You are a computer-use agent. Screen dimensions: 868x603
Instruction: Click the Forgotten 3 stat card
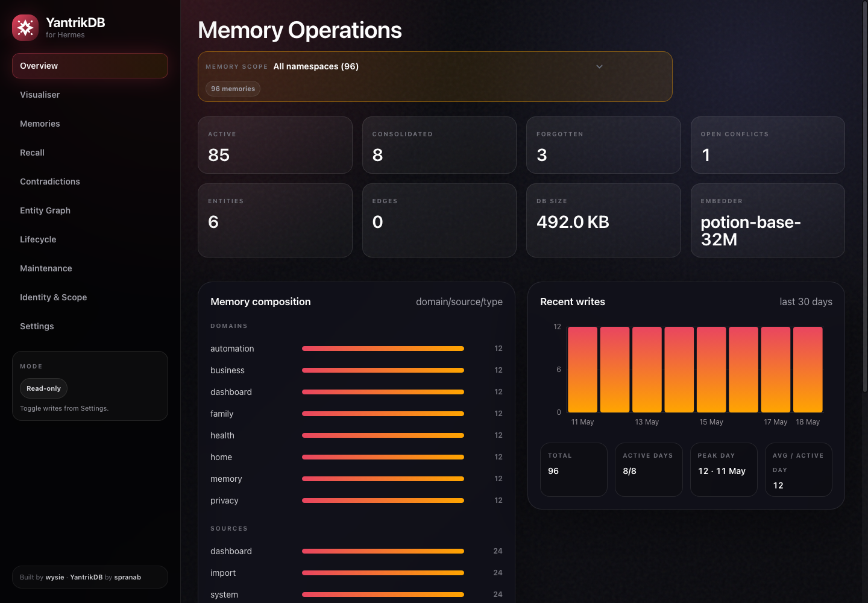pyautogui.click(x=603, y=145)
